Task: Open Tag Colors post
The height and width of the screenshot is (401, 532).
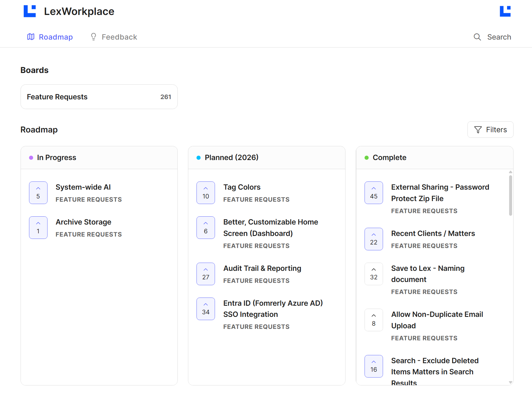Action: [x=242, y=187]
